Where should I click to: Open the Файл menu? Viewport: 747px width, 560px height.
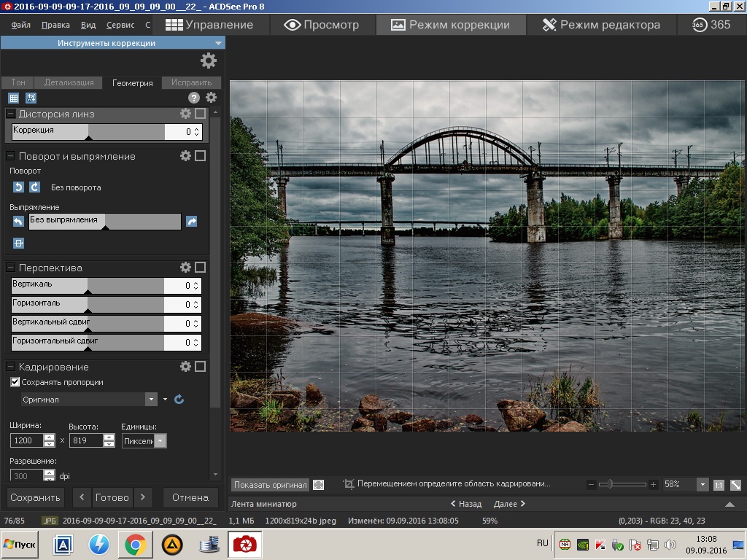[x=21, y=25]
